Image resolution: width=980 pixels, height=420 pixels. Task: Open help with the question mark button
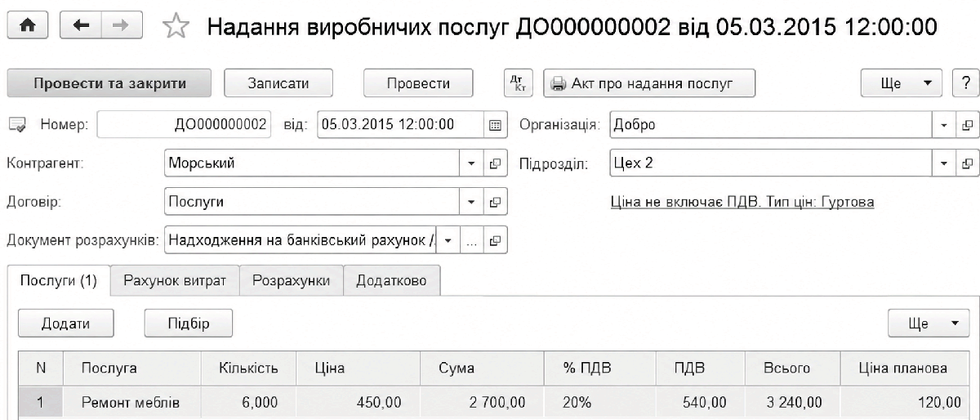[x=966, y=83]
